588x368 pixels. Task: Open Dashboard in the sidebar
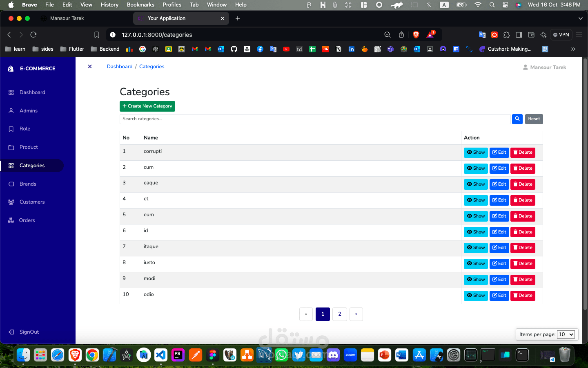point(32,92)
